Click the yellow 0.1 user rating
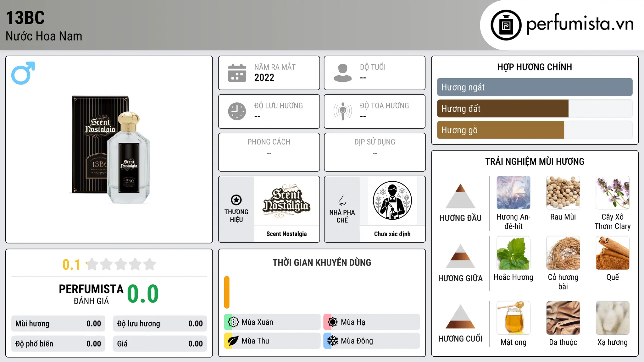Image resolution: width=644 pixels, height=362 pixels. click(x=71, y=265)
